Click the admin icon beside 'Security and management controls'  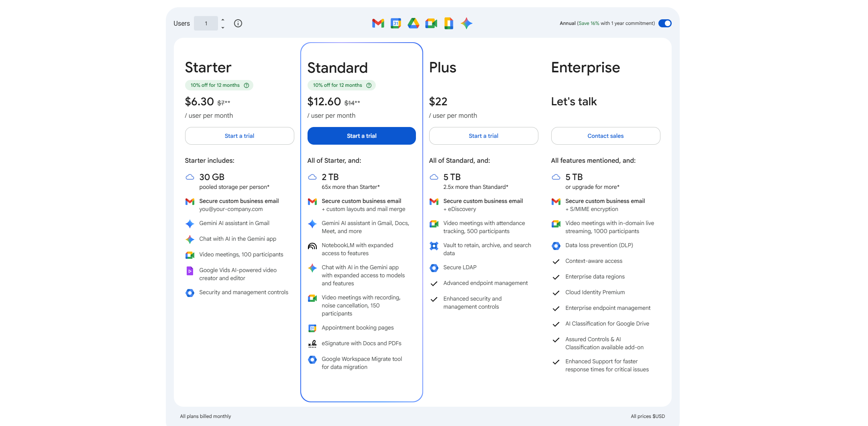[190, 293]
